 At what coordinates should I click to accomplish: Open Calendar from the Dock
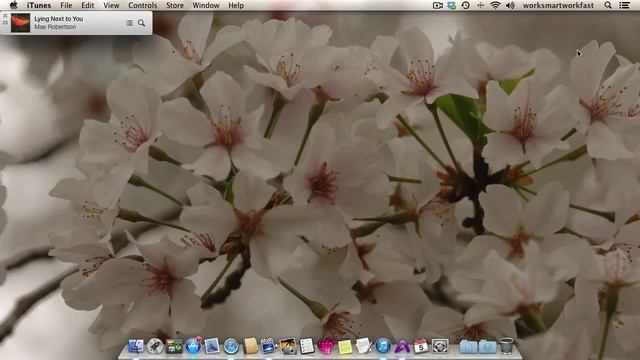tap(421, 346)
